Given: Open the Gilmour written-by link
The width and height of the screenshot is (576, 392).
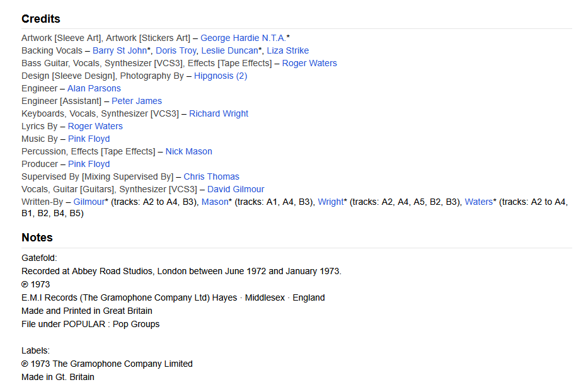Looking at the screenshot, I should [x=89, y=202].
